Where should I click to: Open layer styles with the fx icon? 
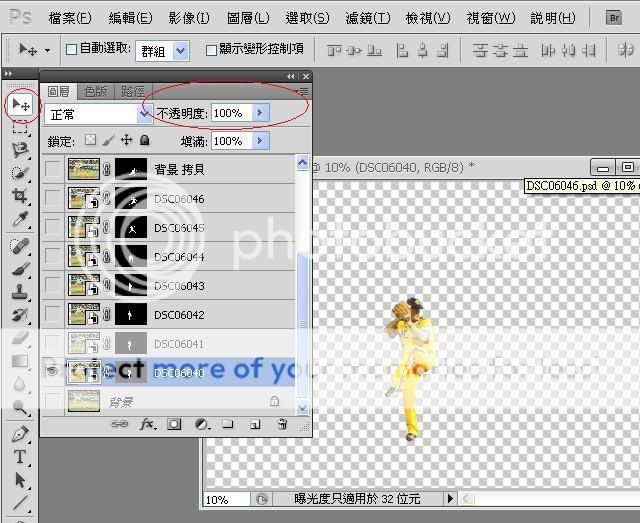click(x=148, y=424)
